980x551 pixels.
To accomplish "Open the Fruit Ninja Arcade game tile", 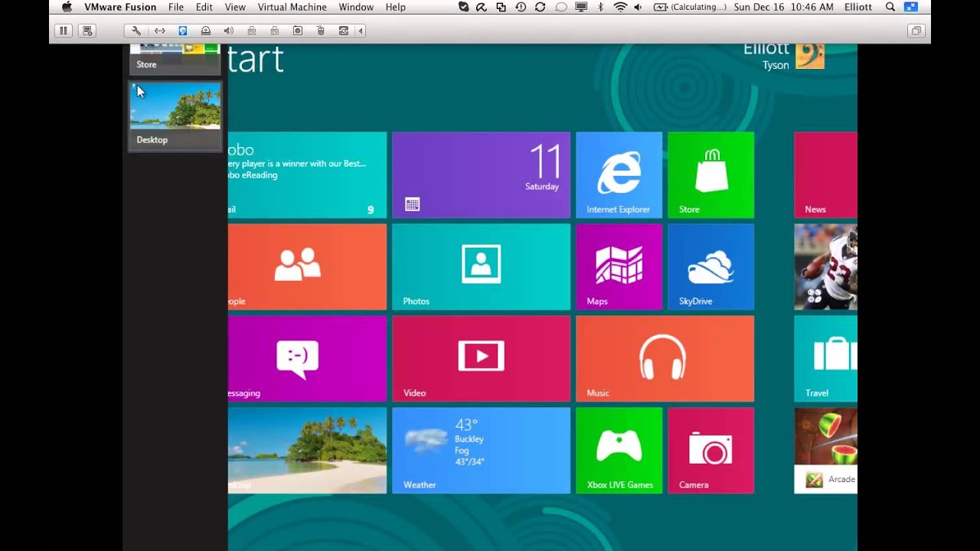I will click(825, 451).
